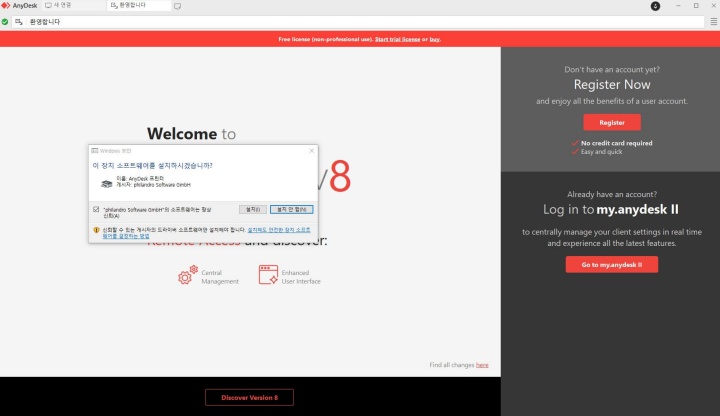Click the AnyDesk logo in title bar
This screenshot has width=720, height=416.
(x=6, y=6)
